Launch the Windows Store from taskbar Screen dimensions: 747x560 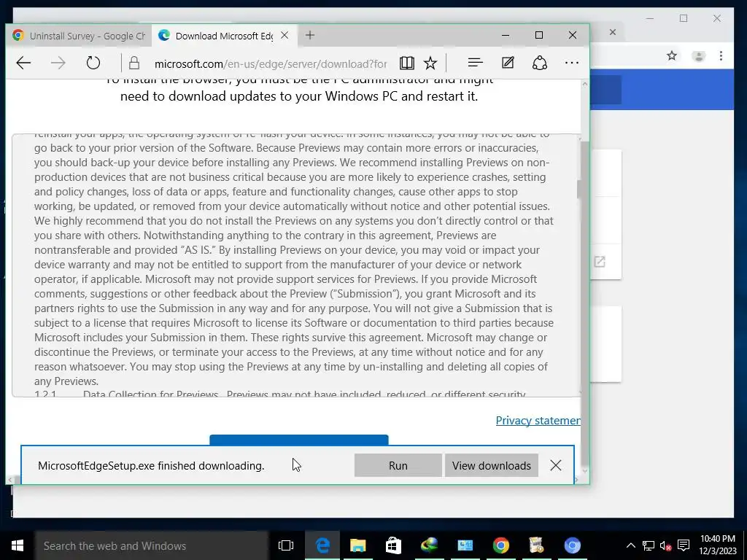[x=393, y=545]
